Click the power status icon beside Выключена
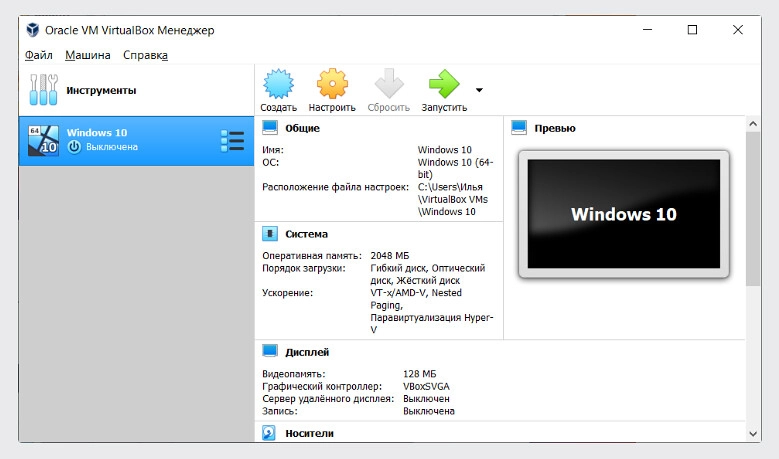Screen dimensions: 779x459 pos(74,147)
